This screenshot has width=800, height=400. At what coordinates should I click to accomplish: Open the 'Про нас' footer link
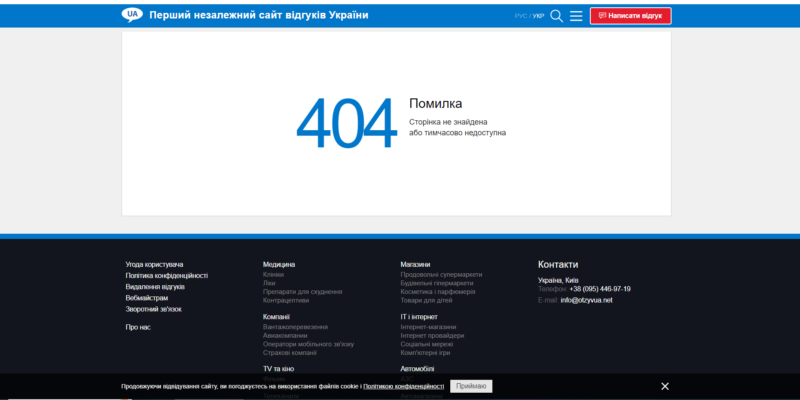tap(138, 327)
